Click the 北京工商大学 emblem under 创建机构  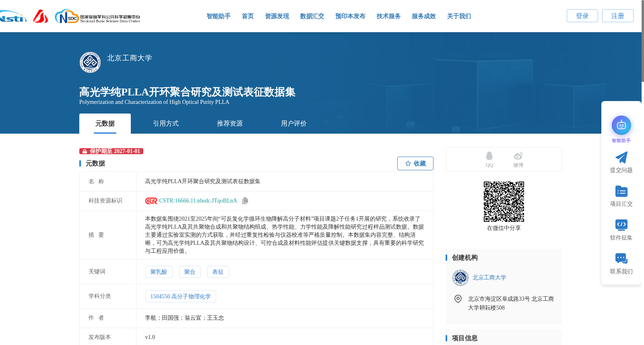460,277
